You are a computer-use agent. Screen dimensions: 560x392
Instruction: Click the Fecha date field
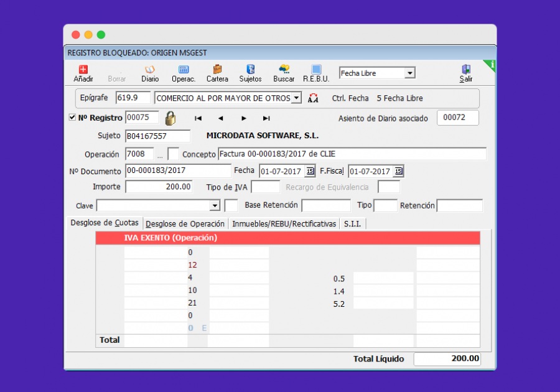282,171
